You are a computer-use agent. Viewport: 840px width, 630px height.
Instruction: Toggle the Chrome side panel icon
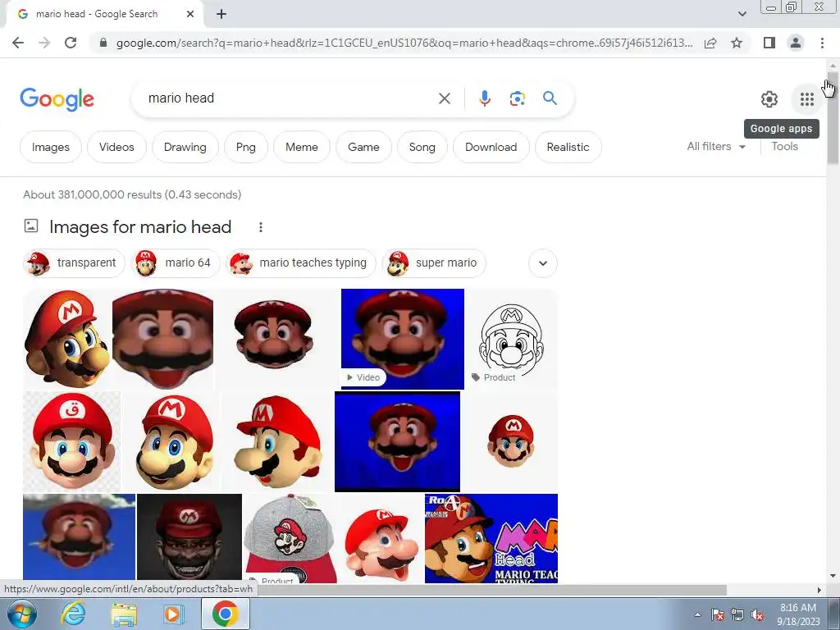coord(769,43)
